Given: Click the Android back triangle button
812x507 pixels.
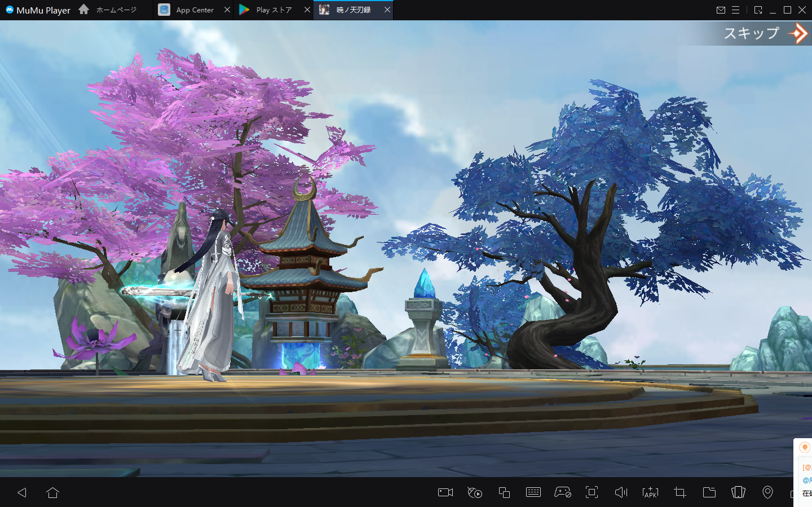Looking at the screenshot, I should pyautogui.click(x=22, y=492).
